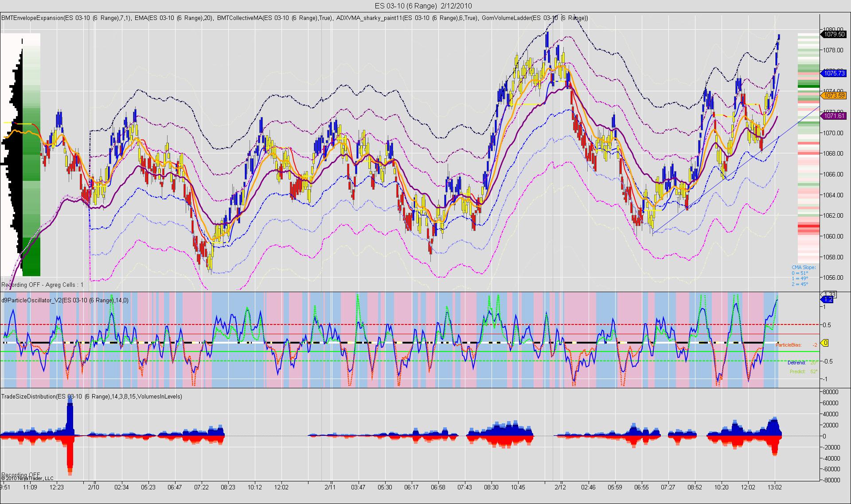Click the 08:30 time axis label
This screenshot has width=851, height=504.
pos(491,487)
